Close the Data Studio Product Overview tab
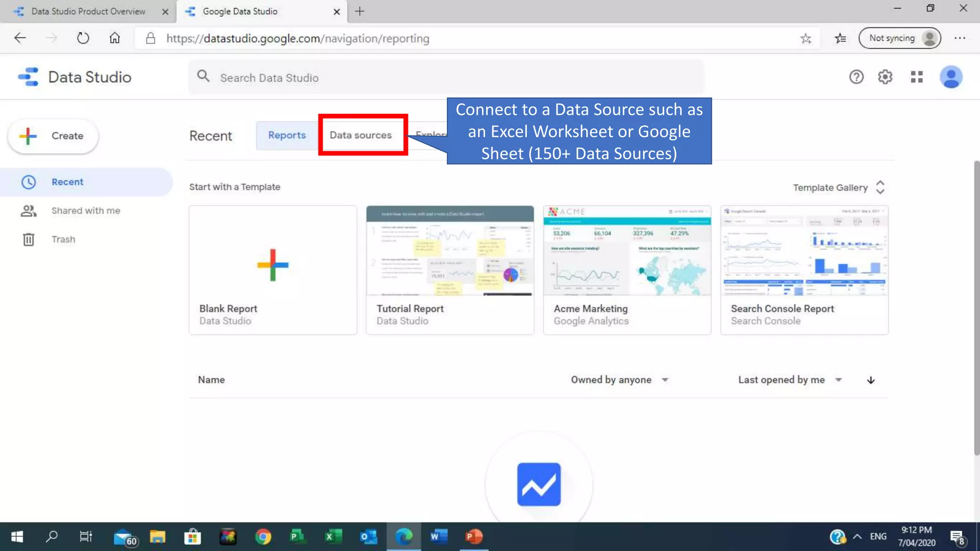This screenshot has height=551, width=980. (x=165, y=12)
